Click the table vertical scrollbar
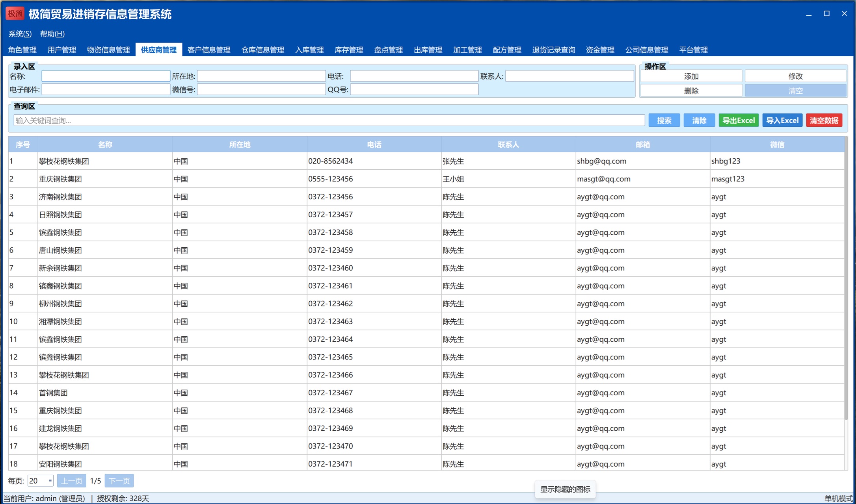Screen dimensions: 856x504 [846, 278]
